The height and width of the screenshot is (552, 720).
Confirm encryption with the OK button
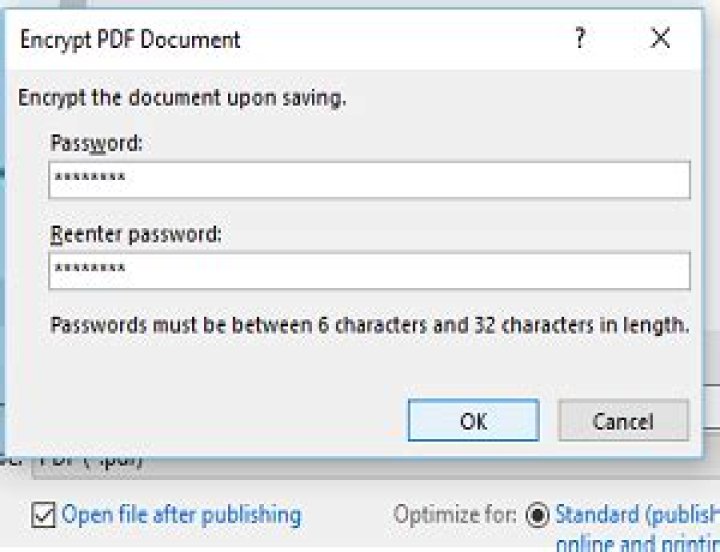(473, 421)
